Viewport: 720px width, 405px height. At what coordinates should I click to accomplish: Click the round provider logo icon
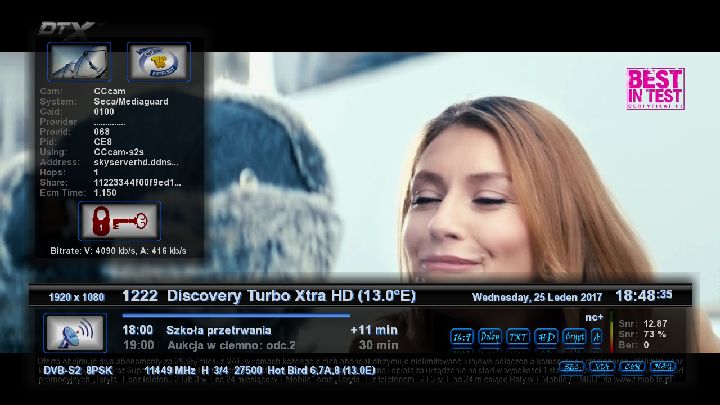(x=159, y=61)
